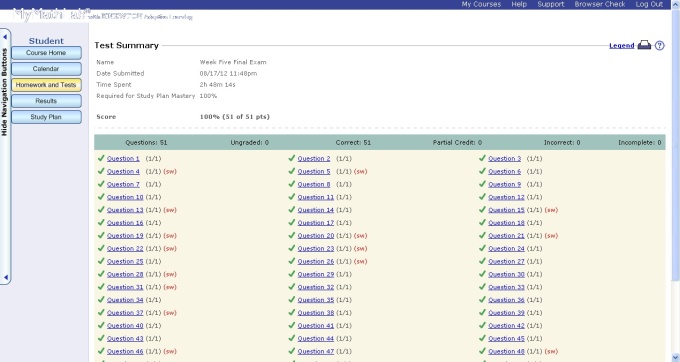The width and height of the screenshot is (680, 362).
Task: Open Question 43 link
Action: (125, 339)
